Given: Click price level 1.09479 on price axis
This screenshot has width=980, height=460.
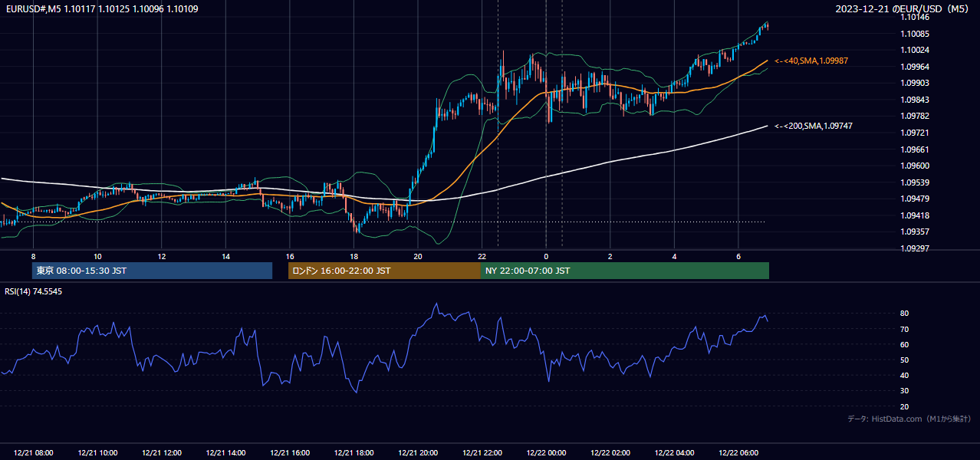Looking at the screenshot, I should pos(914,199).
